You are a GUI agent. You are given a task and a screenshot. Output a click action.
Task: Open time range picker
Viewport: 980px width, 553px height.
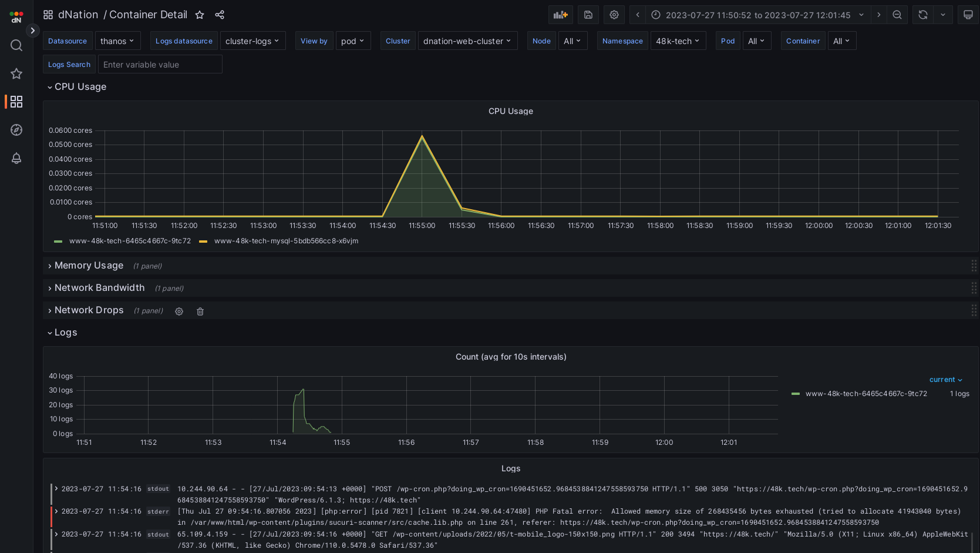(757, 15)
